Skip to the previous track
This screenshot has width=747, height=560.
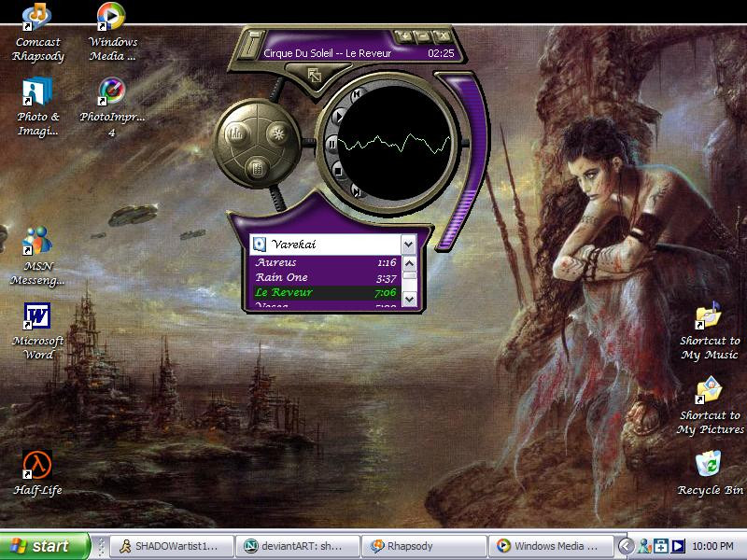click(x=358, y=95)
